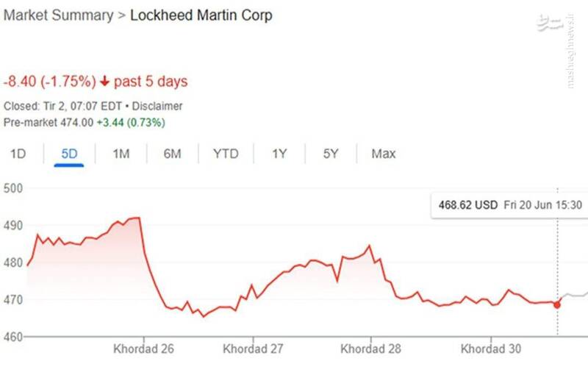Select the 5D time range tab
This screenshot has width=588, height=389.
[x=69, y=154]
